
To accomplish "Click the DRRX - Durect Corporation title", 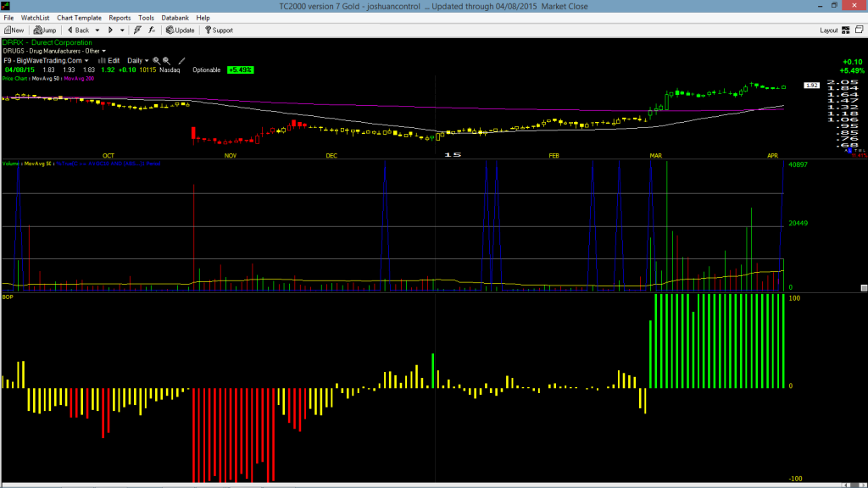I will [47, 42].
